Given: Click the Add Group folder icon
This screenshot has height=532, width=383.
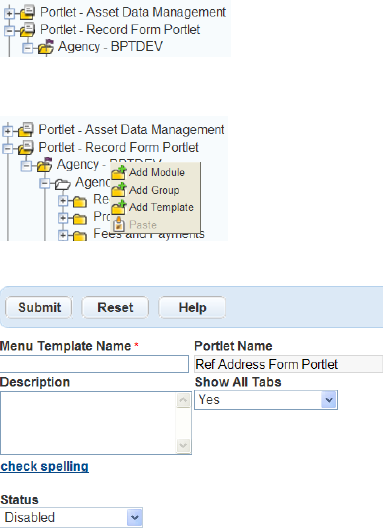Looking at the screenshot, I should (119, 190).
